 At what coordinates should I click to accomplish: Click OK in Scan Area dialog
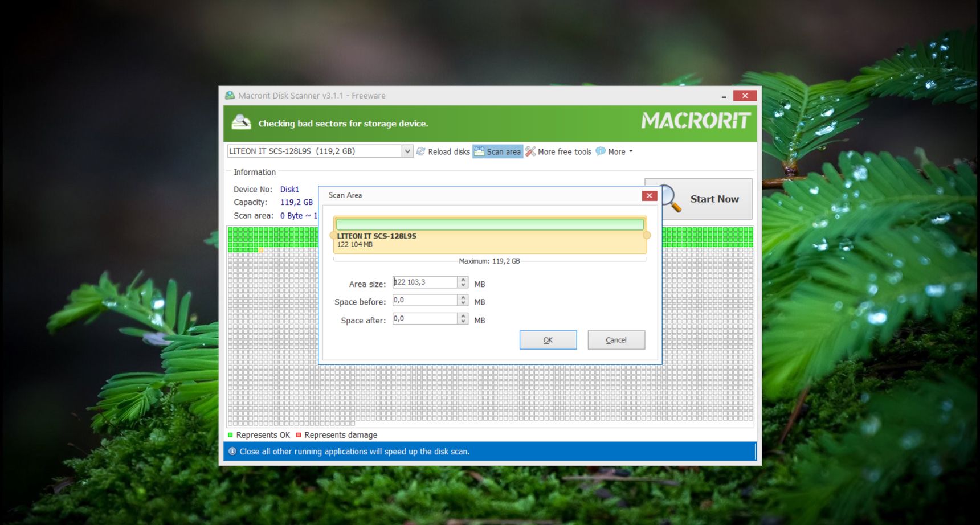(548, 340)
